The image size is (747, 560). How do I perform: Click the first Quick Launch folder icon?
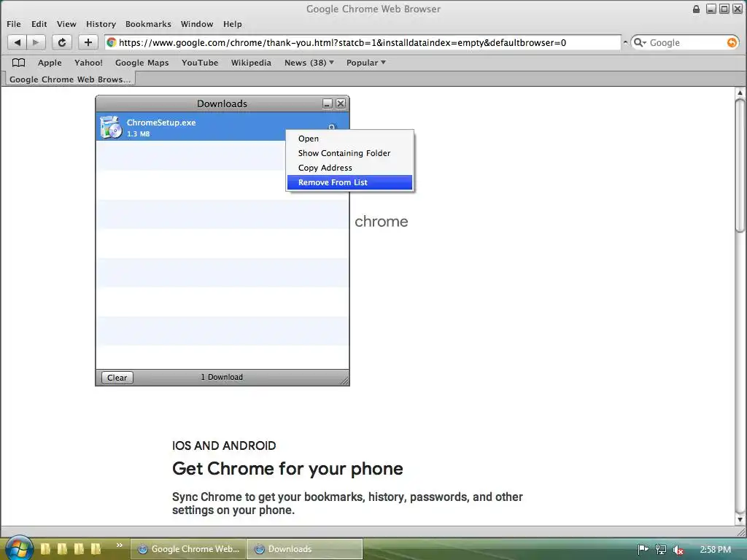45,548
